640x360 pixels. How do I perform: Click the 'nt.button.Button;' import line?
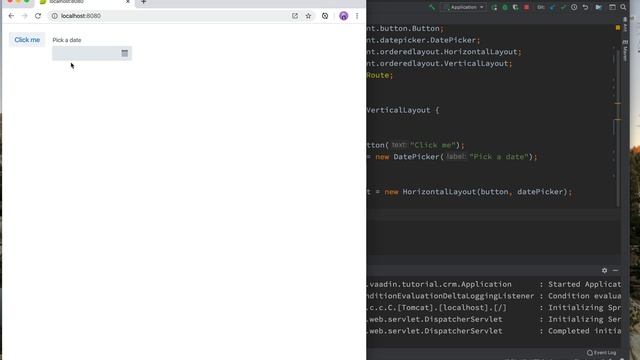405,29
